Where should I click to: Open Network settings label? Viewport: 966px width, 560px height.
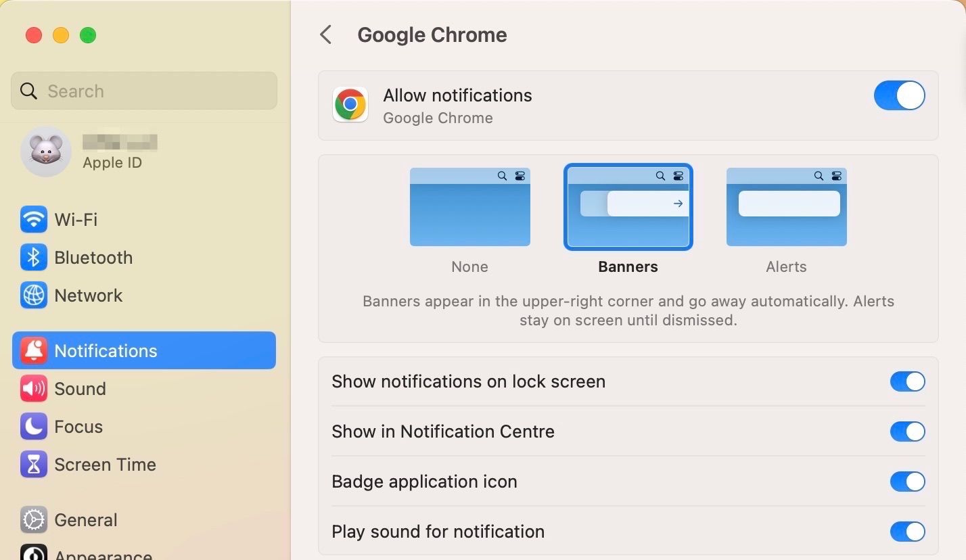pos(89,296)
